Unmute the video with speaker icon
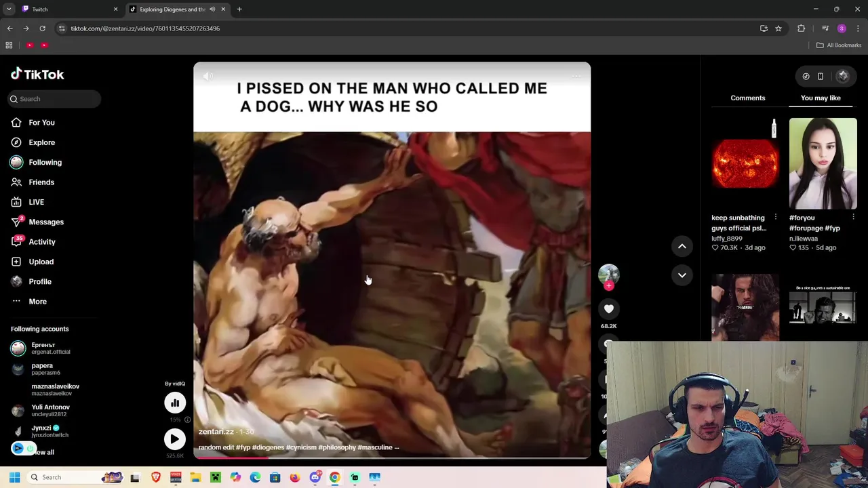This screenshot has height=488, width=868. point(208,77)
